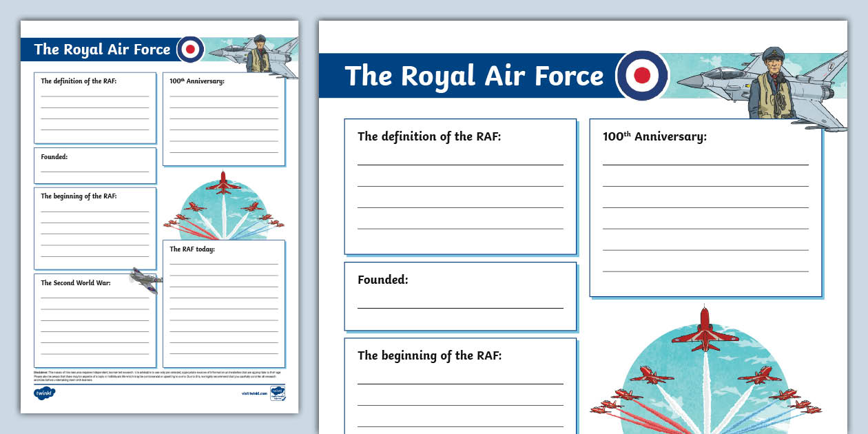Click the Red Arrows illustration on small page
The image size is (868, 434).
[224, 205]
